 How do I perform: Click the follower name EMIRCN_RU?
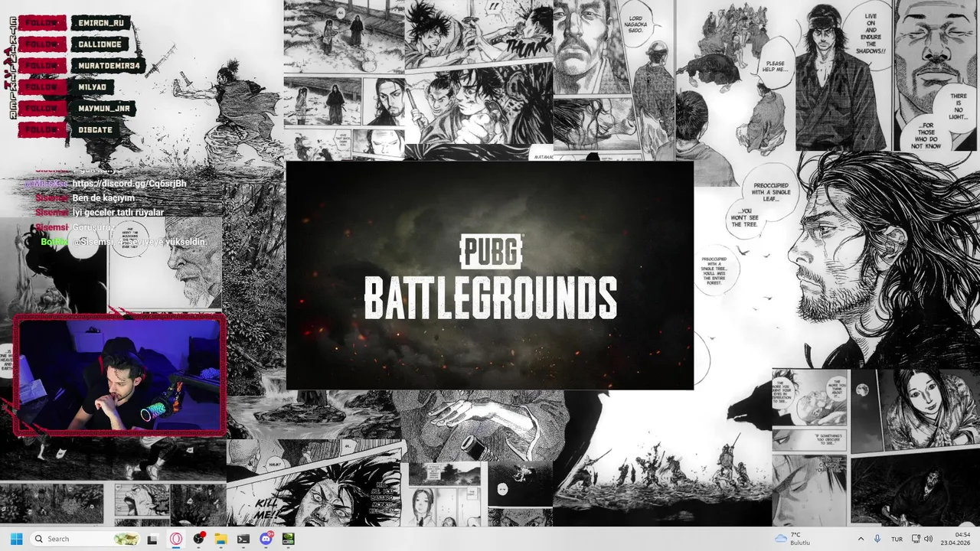click(101, 23)
